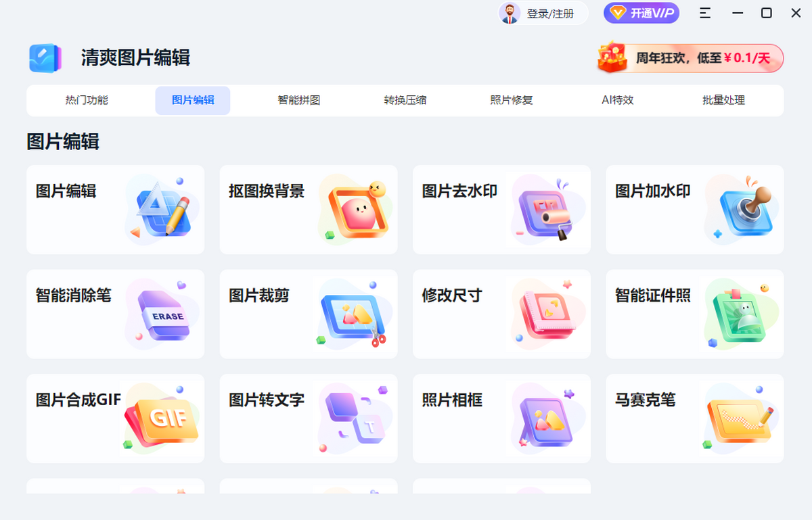Screen dimensions: 812x520
Task: Click the 抠图换背景 card title
Action: (267, 191)
